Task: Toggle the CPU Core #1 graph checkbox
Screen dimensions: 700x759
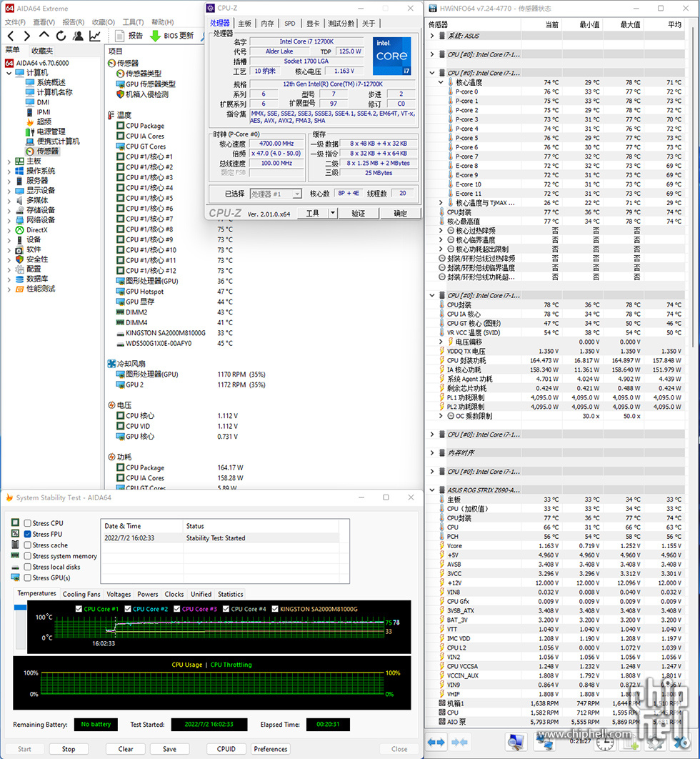Action: [79, 609]
